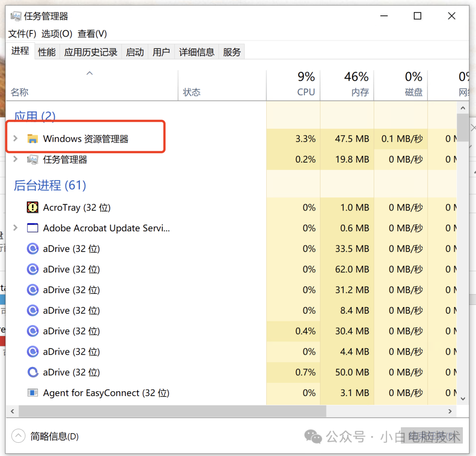Open the 选项(O) menu
Viewport: 476px width, 456px height.
tap(57, 33)
